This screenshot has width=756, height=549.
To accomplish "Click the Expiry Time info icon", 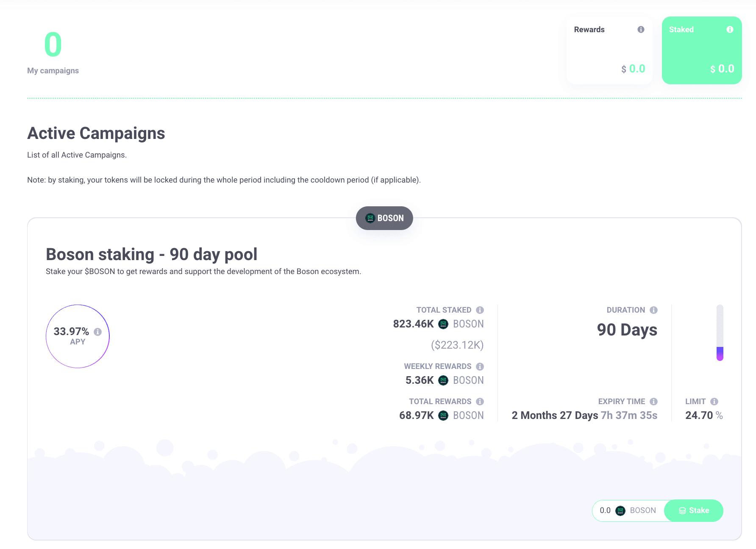I will [653, 402].
